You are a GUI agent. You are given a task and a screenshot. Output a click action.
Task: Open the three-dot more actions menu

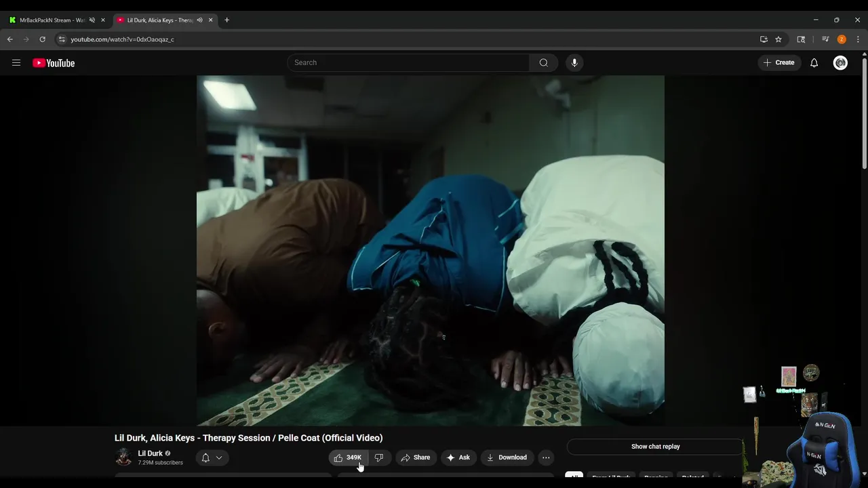546,457
